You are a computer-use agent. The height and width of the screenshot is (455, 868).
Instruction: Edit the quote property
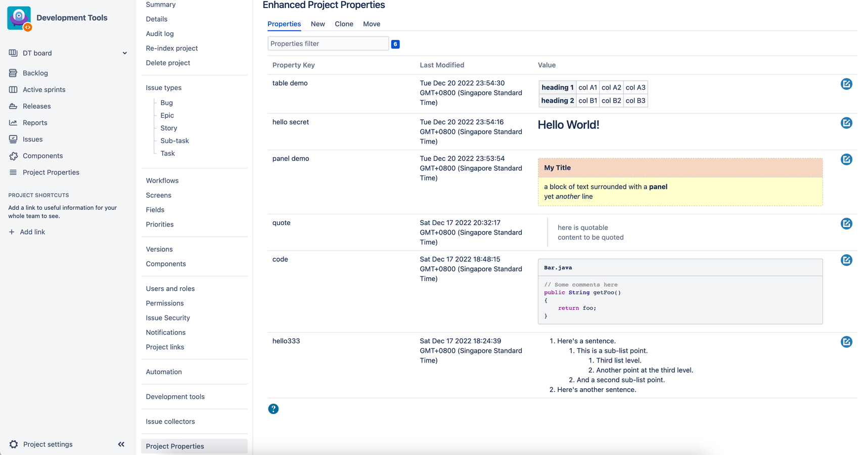[x=846, y=223]
